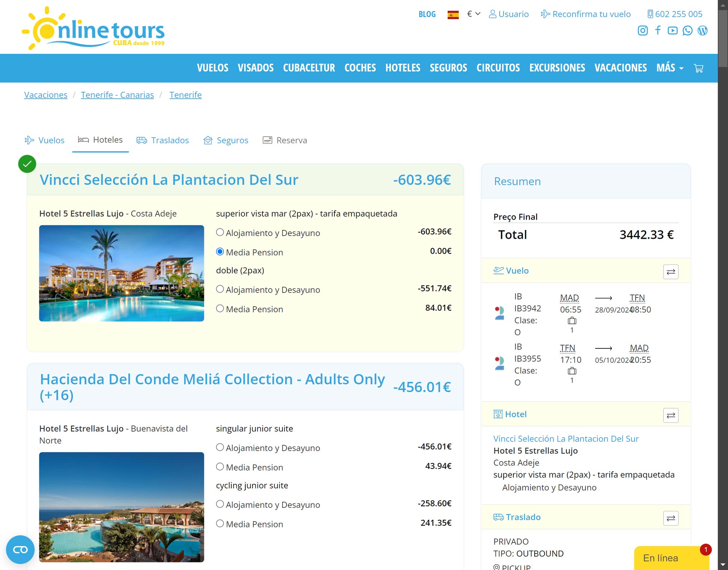This screenshot has height=570, width=728.
Task: Go to Tenerife - Canarias breadcrumb
Action: click(x=118, y=95)
